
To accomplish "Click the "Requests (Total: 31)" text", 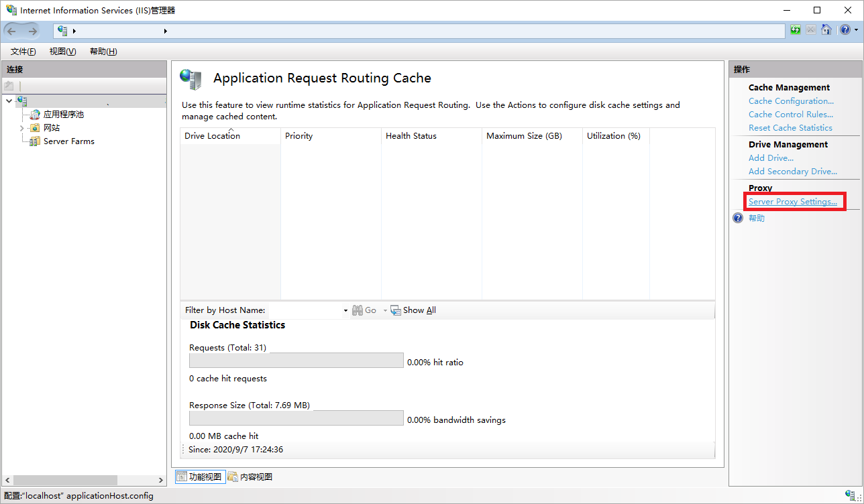I will click(228, 348).
